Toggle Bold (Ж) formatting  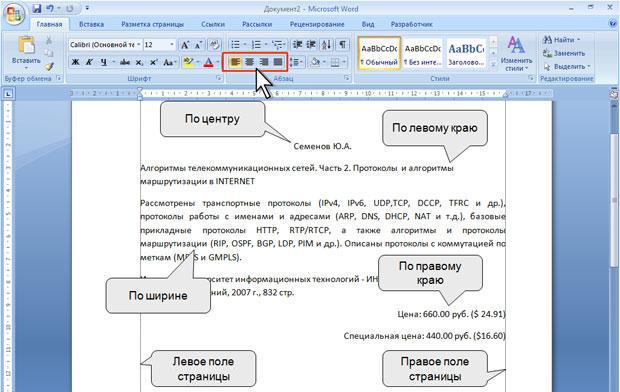(76, 62)
